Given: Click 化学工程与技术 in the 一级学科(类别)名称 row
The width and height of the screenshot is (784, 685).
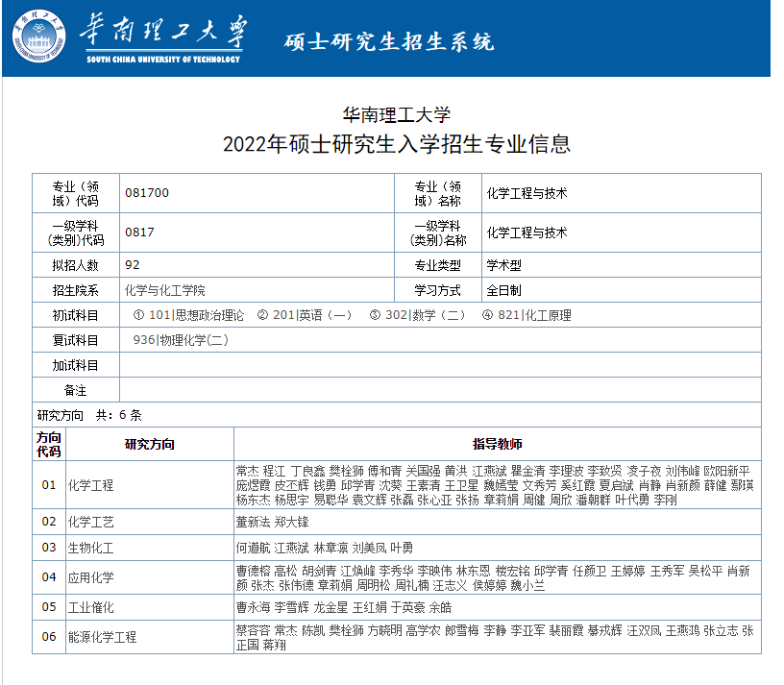Looking at the screenshot, I should [527, 232].
